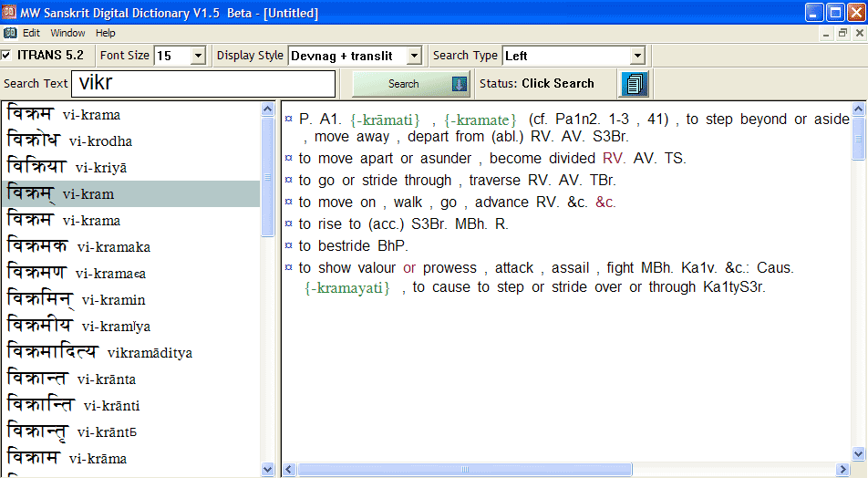Click the copy documents icon beside status
The width and height of the screenshot is (868, 478).
tap(635, 84)
